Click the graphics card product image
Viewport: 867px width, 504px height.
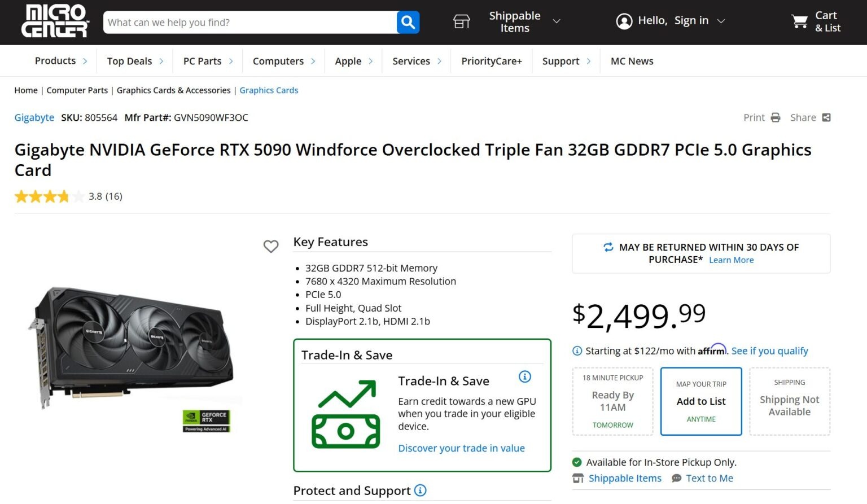click(133, 347)
